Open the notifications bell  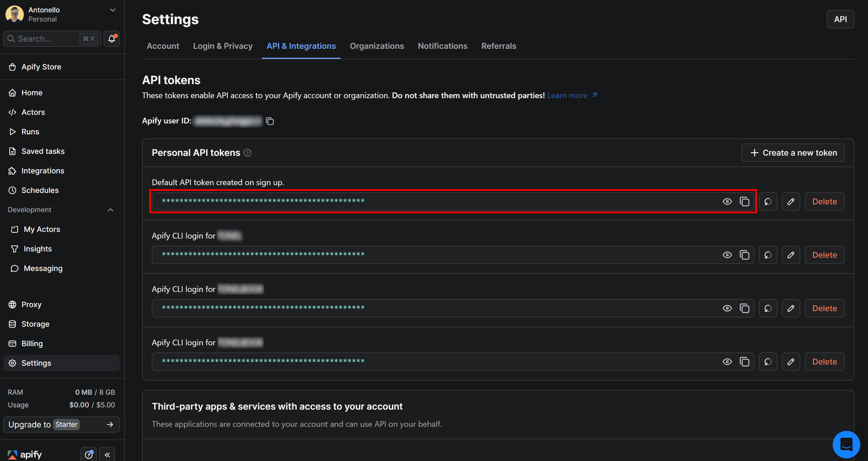click(111, 39)
